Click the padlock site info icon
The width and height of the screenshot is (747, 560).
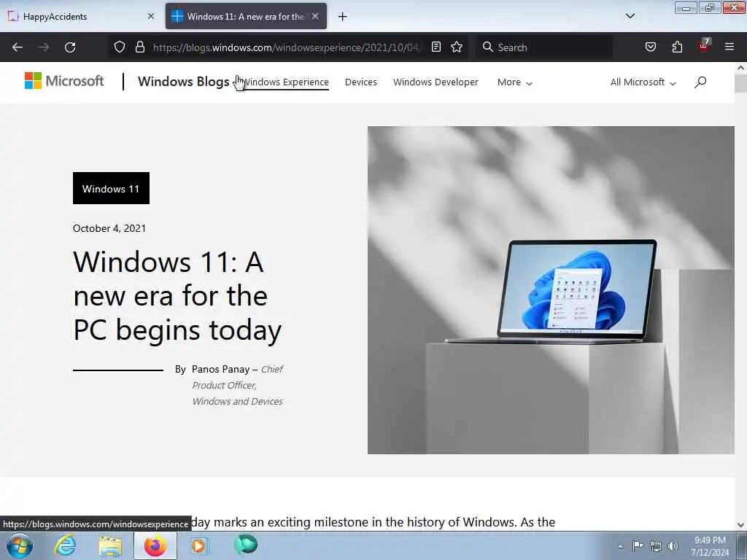point(139,47)
